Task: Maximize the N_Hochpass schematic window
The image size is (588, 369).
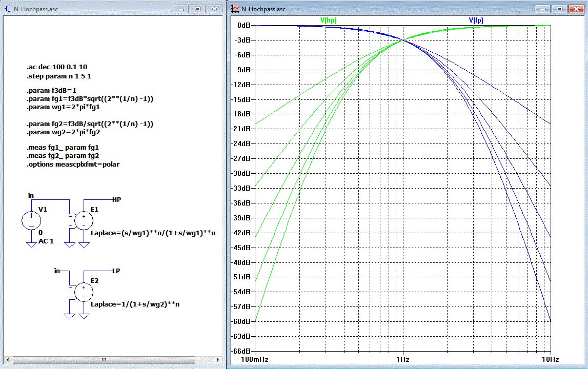Action: (196, 9)
